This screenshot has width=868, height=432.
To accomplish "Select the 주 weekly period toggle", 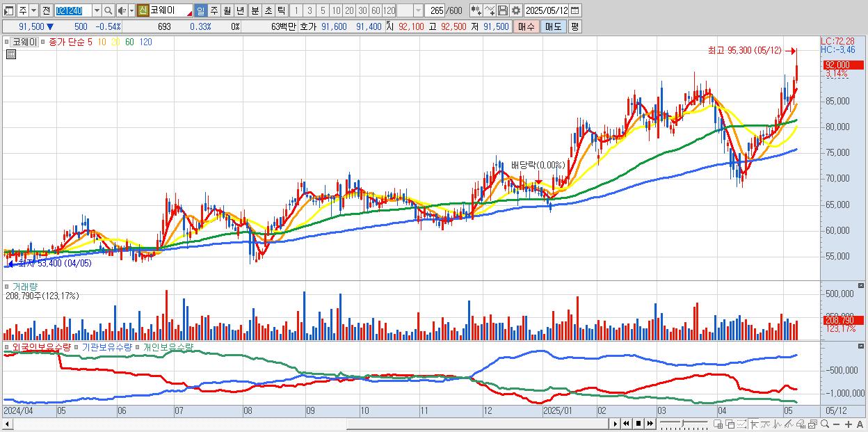I will (x=214, y=10).
